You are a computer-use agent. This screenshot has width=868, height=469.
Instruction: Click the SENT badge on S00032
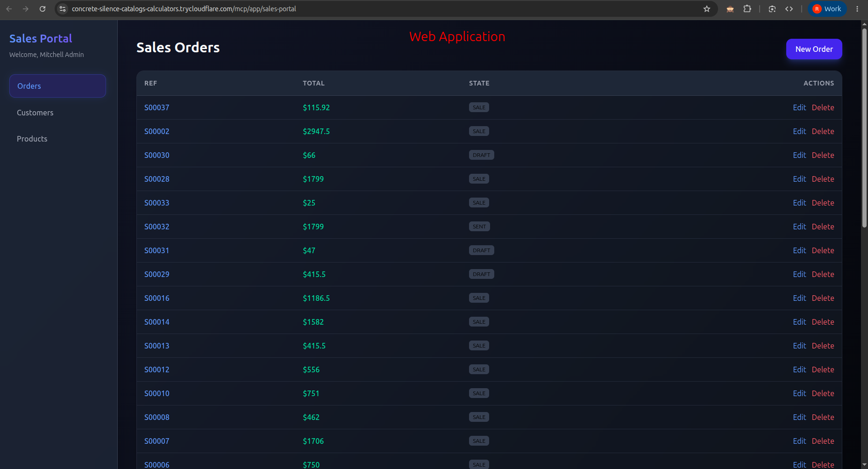(479, 227)
